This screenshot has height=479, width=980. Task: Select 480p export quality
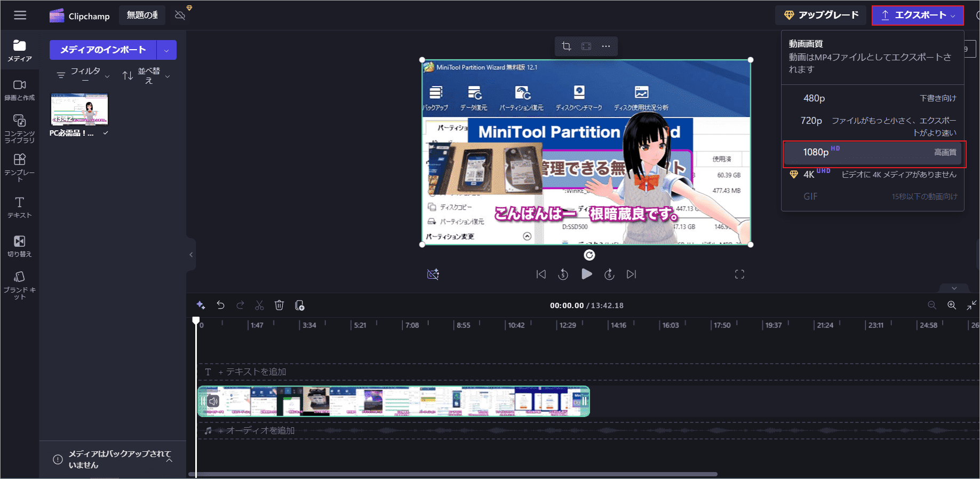tap(873, 98)
